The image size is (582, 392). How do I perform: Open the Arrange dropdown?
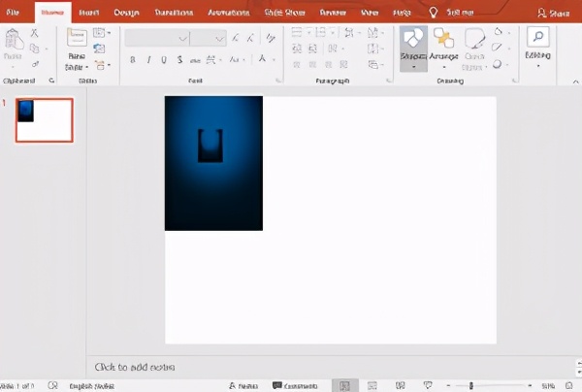click(444, 49)
